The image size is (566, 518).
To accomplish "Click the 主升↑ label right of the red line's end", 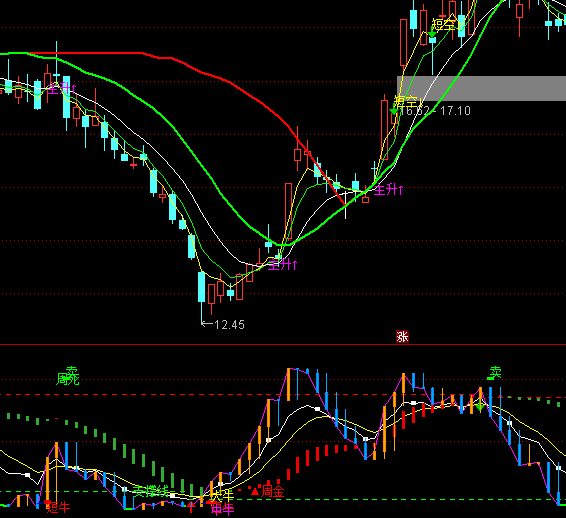I will (388, 190).
